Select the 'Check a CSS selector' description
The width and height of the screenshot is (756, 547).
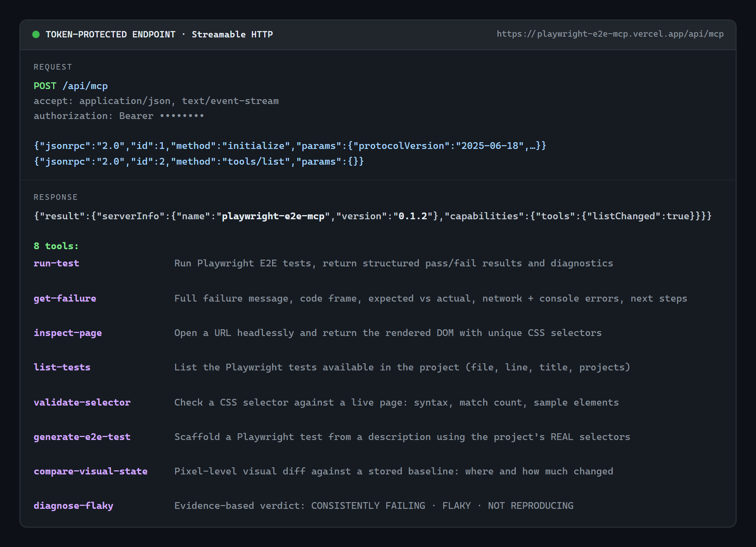(397, 403)
